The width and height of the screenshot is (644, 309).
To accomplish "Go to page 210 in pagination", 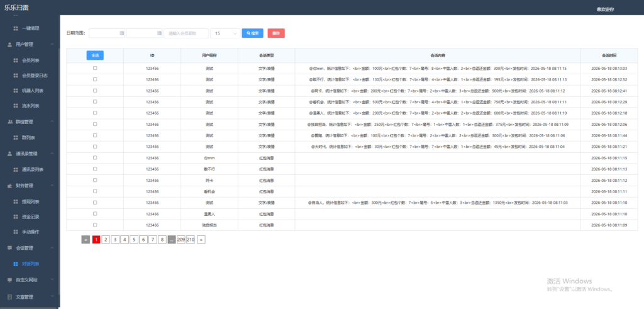I will [191, 240].
